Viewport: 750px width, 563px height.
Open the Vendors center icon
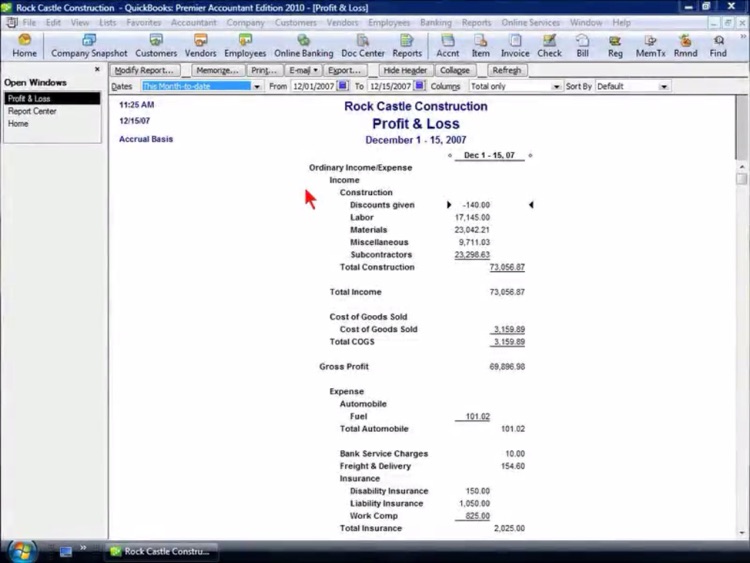200,46
